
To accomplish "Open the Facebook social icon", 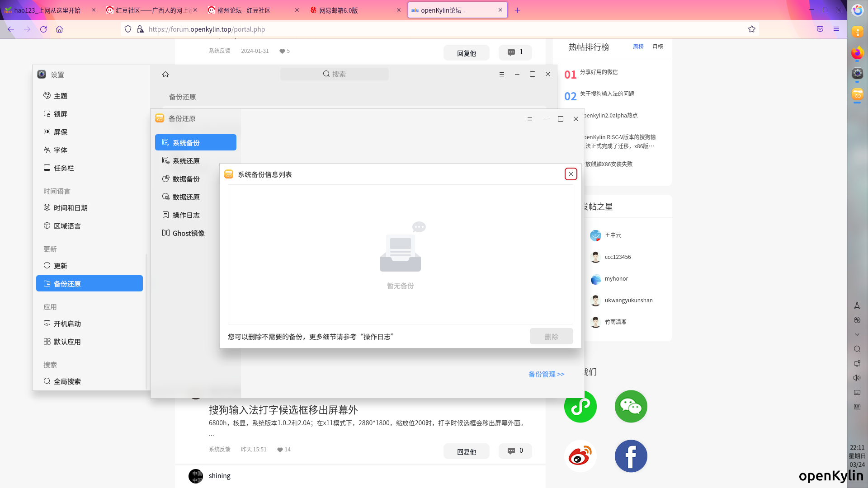I will (x=631, y=456).
